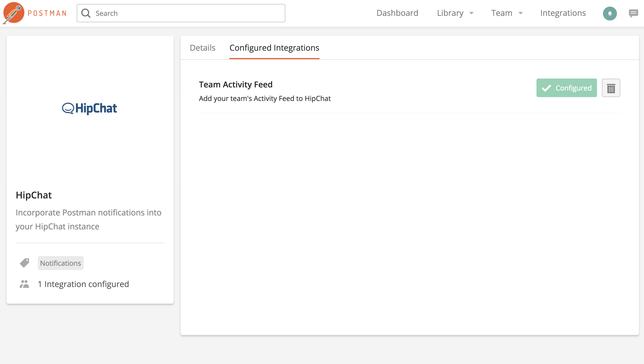Click the Postman logo icon
Viewport: 644px width, 364px height.
click(x=14, y=13)
